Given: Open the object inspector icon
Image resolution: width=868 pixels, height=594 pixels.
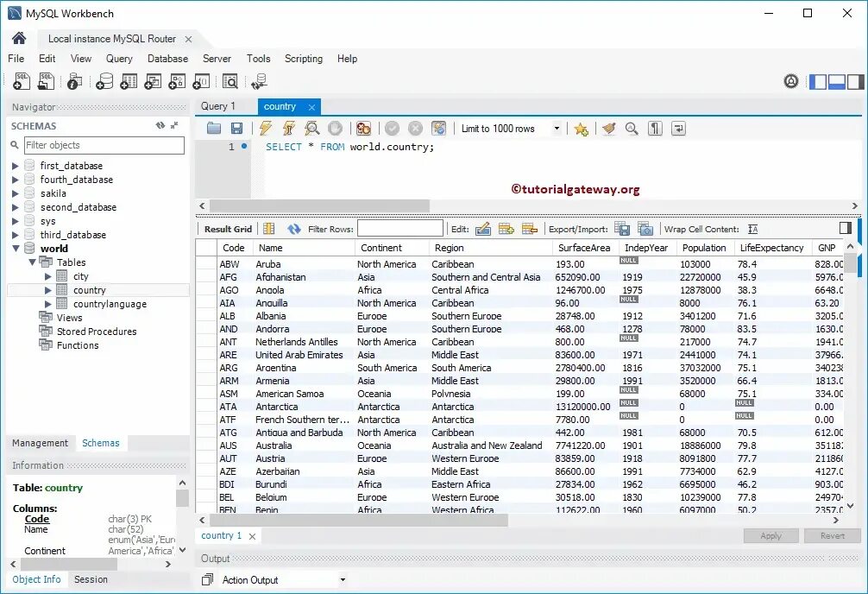Looking at the screenshot, I should [x=75, y=81].
